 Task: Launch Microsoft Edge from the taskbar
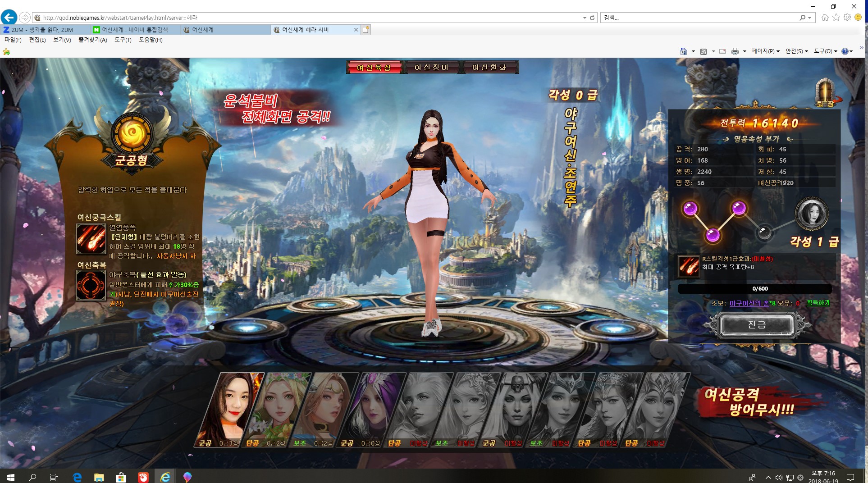click(x=77, y=477)
